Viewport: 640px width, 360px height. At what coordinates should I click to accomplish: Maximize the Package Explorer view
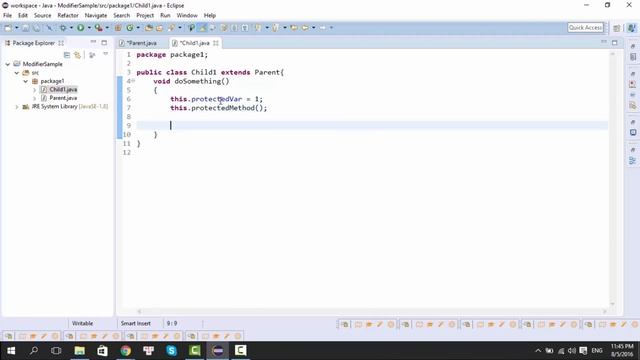104,42
